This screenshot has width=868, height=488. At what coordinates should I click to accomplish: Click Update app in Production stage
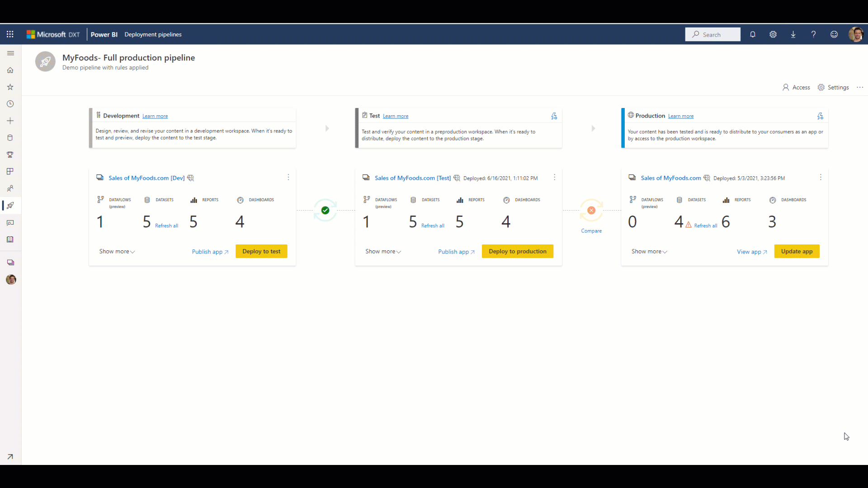pos(797,251)
